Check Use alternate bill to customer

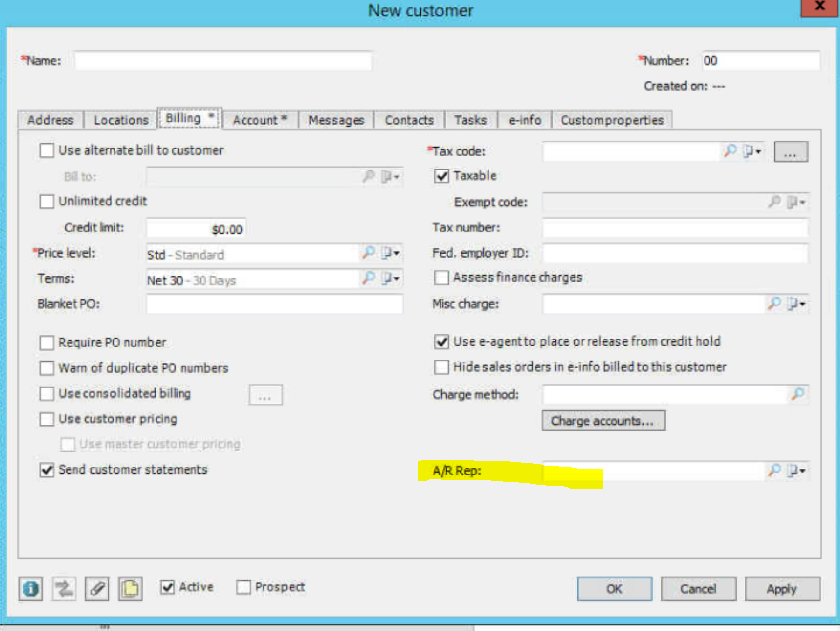(x=47, y=150)
